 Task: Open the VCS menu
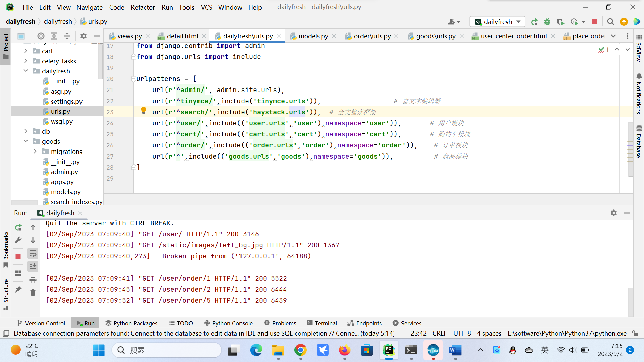click(206, 7)
